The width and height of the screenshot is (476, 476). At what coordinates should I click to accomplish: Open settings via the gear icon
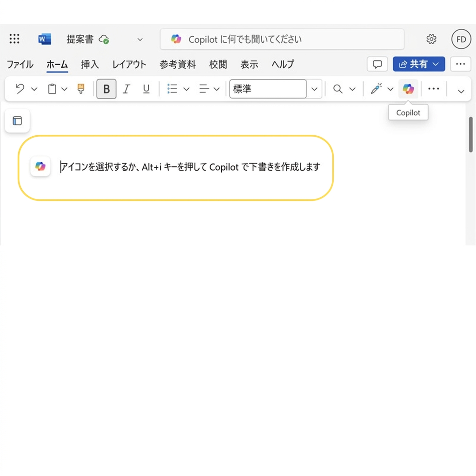pyautogui.click(x=431, y=39)
